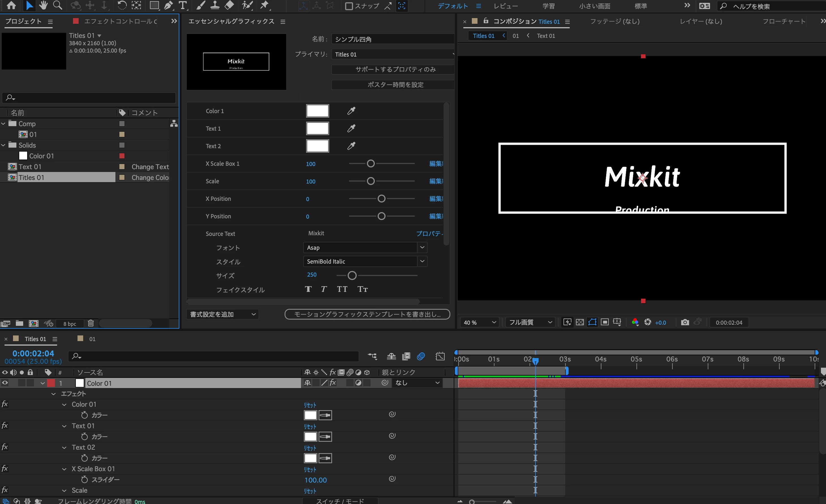Viewport: 826px width, 504px height.
Task: Delete item with project trash icon
Action: click(91, 323)
